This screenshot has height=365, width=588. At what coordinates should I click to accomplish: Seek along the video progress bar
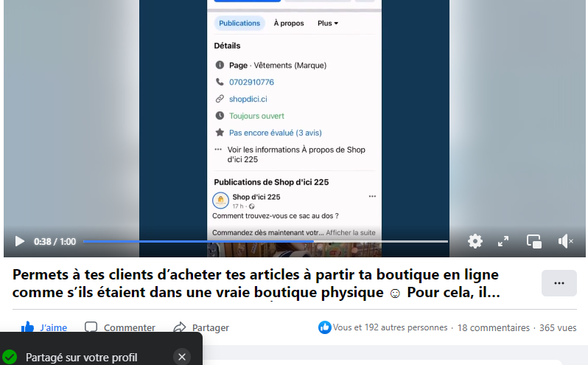(x=265, y=241)
